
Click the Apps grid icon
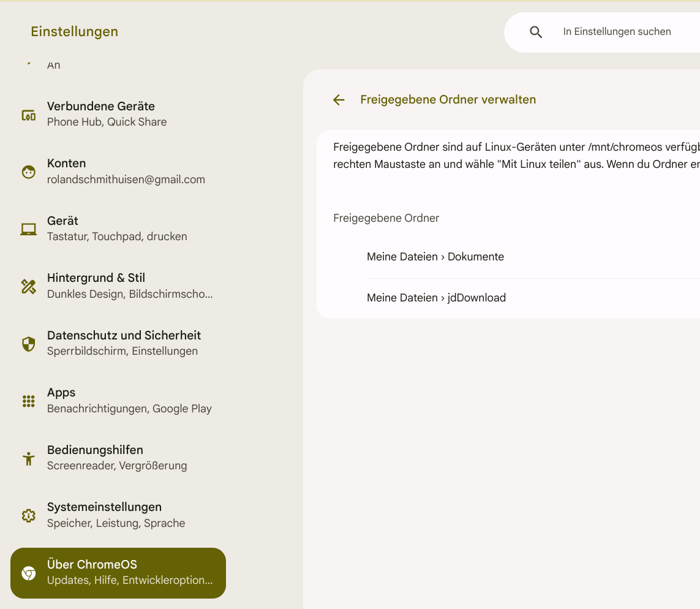pyautogui.click(x=28, y=401)
